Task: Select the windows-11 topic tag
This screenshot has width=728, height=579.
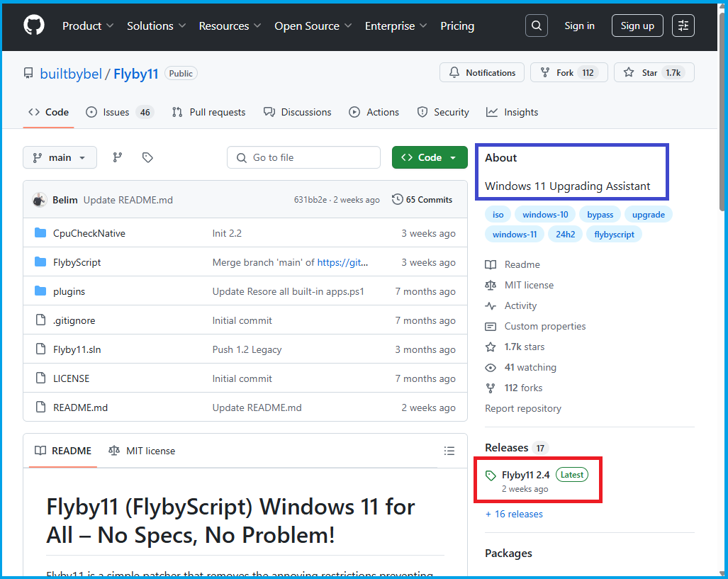Action: pyautogui.click(x=515, y=235)
